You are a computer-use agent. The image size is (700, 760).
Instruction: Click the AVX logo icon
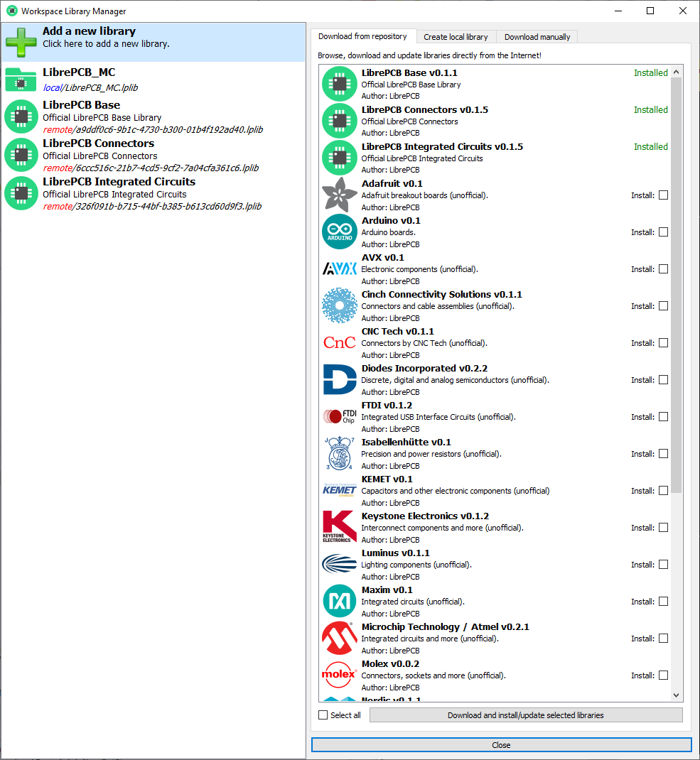(x=340, y=268)
